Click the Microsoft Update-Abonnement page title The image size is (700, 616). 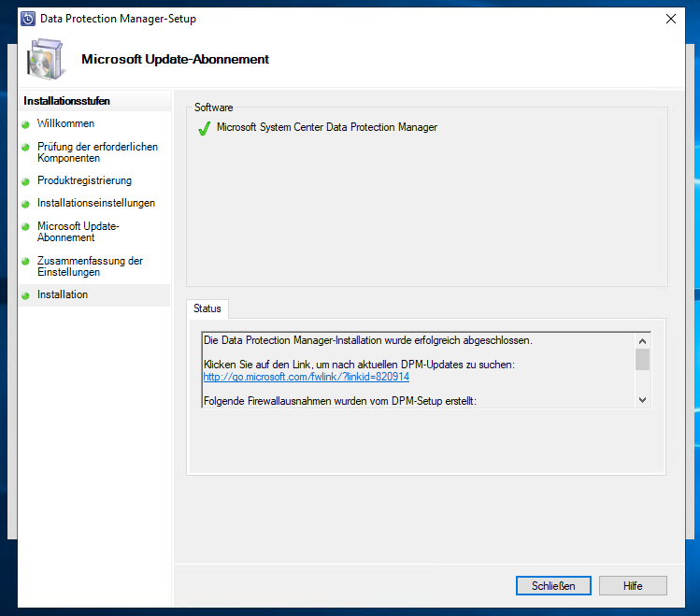(x=175, y=60)
